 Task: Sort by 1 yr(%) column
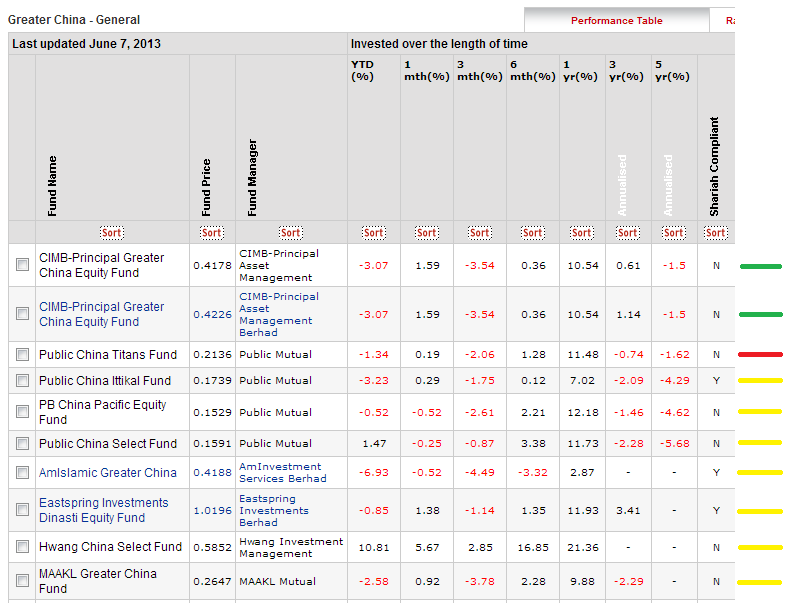tap(581, 233)
